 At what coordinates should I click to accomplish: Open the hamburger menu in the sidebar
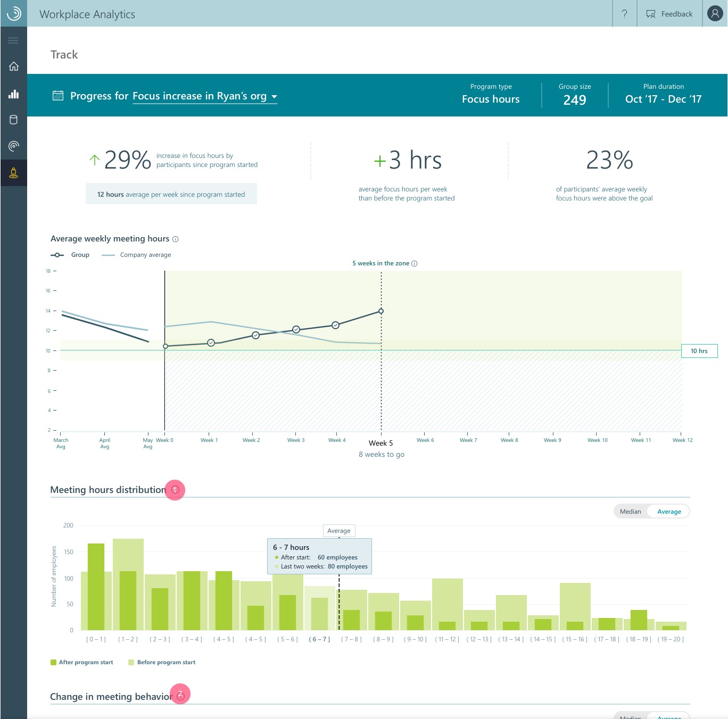coord(13,40)
